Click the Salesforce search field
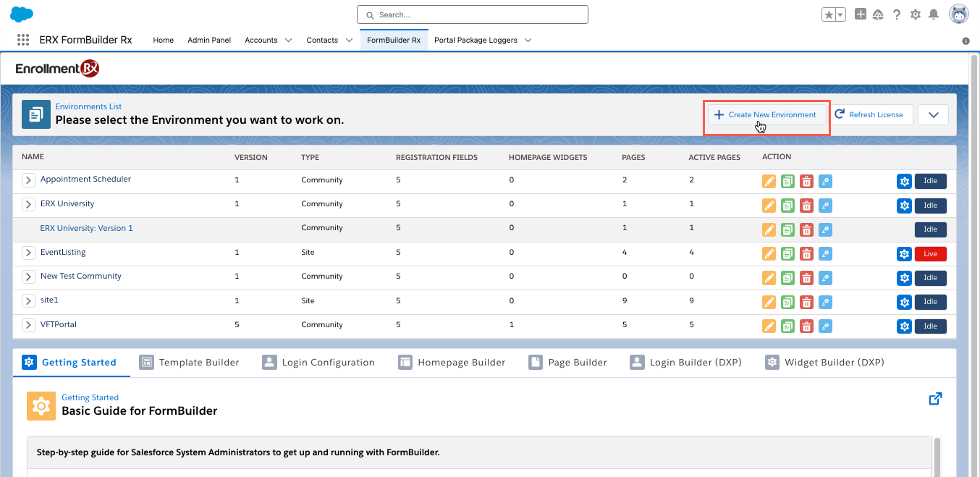The height and width of the screenshot is (477, 980). pyautogui.click(x=473, y=14)
